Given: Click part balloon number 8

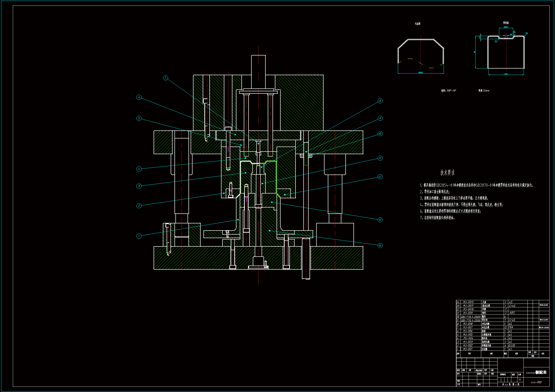Looking at the screenshot, I should click(380, 101).
